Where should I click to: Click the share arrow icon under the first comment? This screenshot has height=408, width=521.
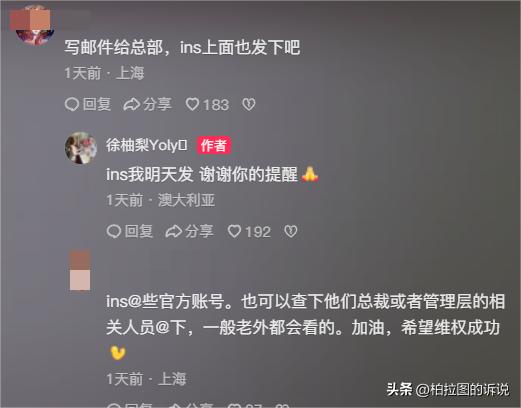[x=132, y=104]
